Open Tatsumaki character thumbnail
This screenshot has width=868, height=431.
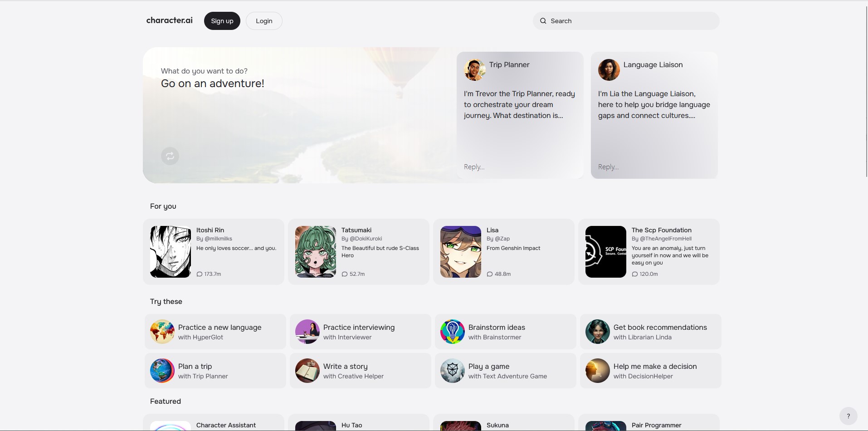tap(316, 252)
